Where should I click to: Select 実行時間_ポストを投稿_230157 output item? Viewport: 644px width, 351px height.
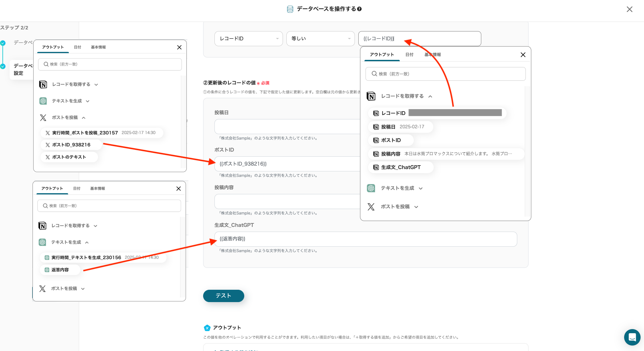point(102,133)
